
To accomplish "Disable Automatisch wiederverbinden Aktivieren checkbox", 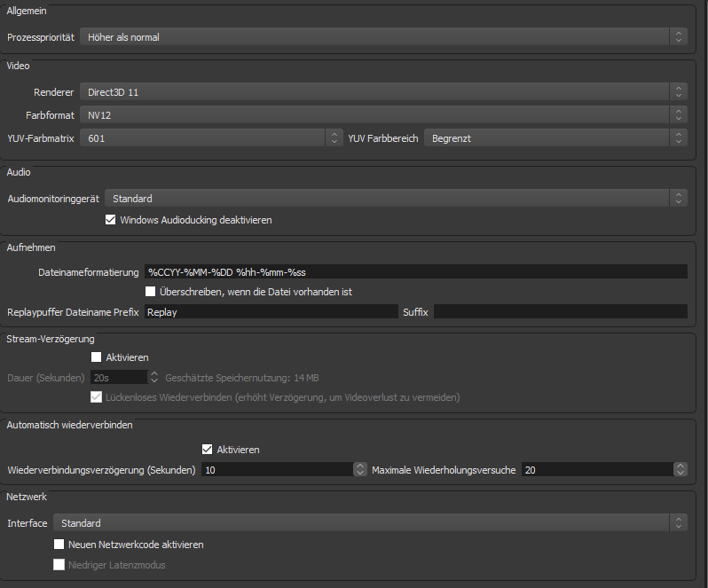I will (x=208, y=450).
